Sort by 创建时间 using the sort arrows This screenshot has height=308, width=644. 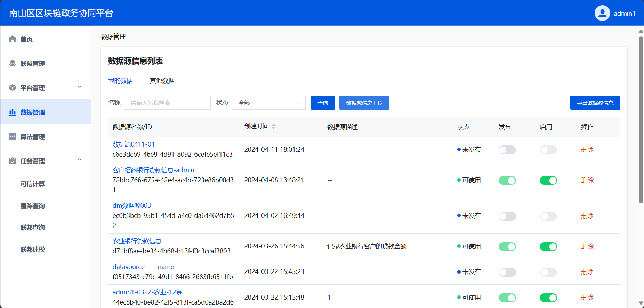coord(274,126)
